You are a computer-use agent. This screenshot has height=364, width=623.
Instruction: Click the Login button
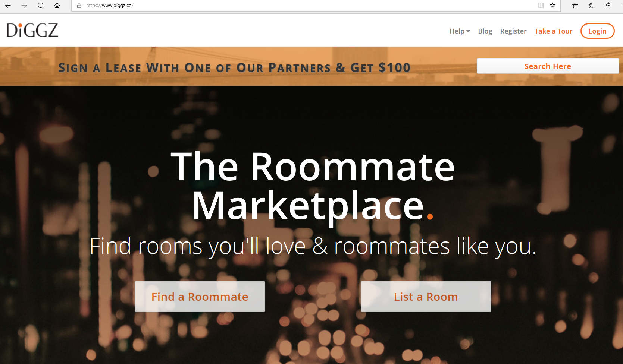[597, 31]
